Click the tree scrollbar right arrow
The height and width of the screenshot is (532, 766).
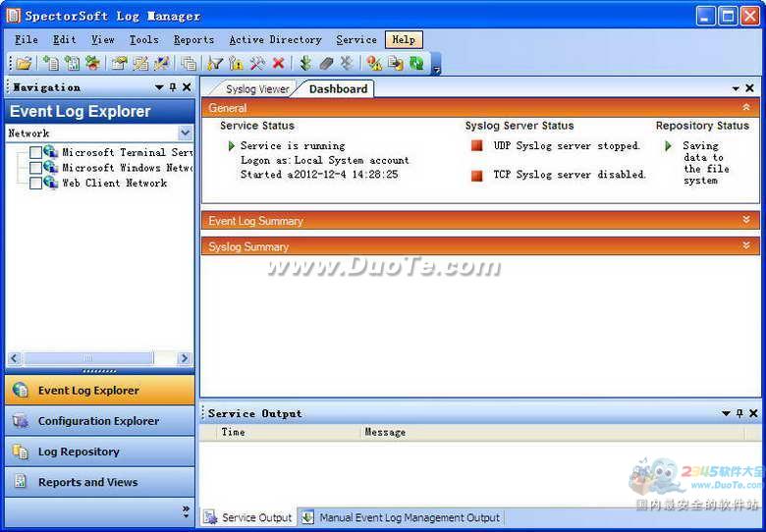pyautogui.click(x=185, y=358)
